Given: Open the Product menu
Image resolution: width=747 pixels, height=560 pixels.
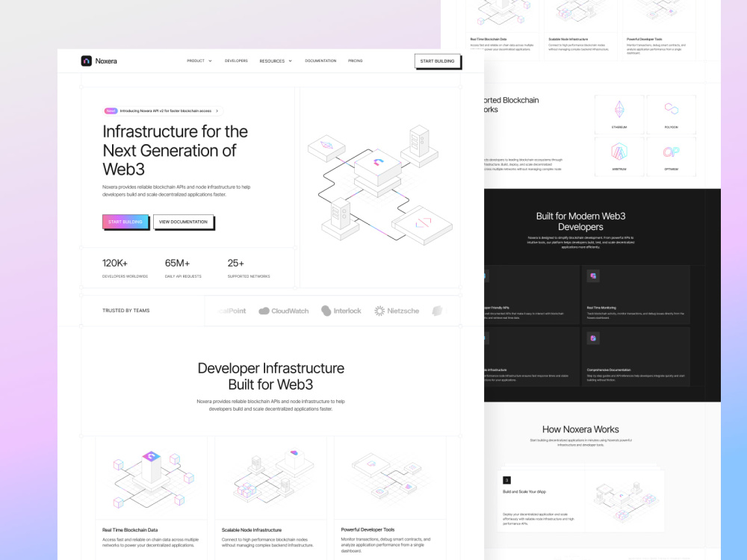Looking at the screenshot, I should tap(199, 61).
